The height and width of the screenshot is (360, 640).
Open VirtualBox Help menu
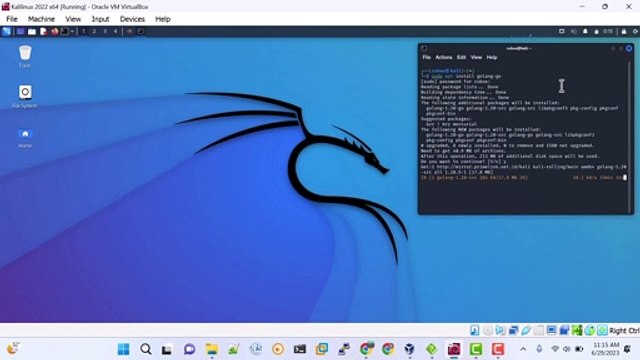(x=162, y=19)
